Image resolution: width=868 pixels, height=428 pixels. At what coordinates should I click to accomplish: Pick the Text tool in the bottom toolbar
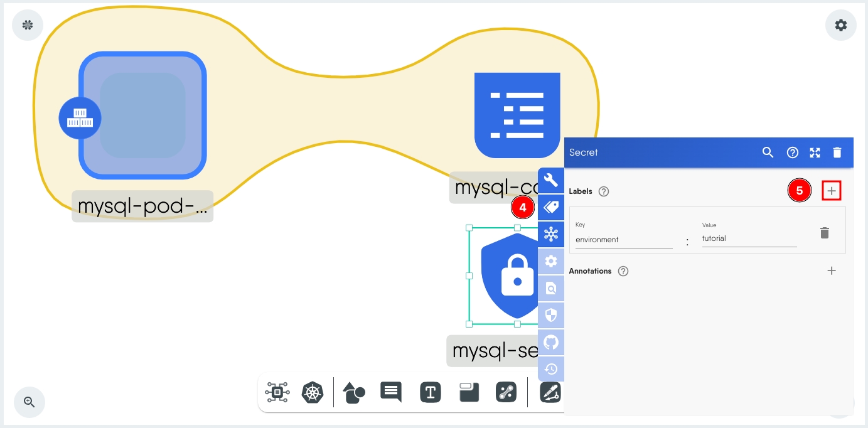(x=431, y=392)
